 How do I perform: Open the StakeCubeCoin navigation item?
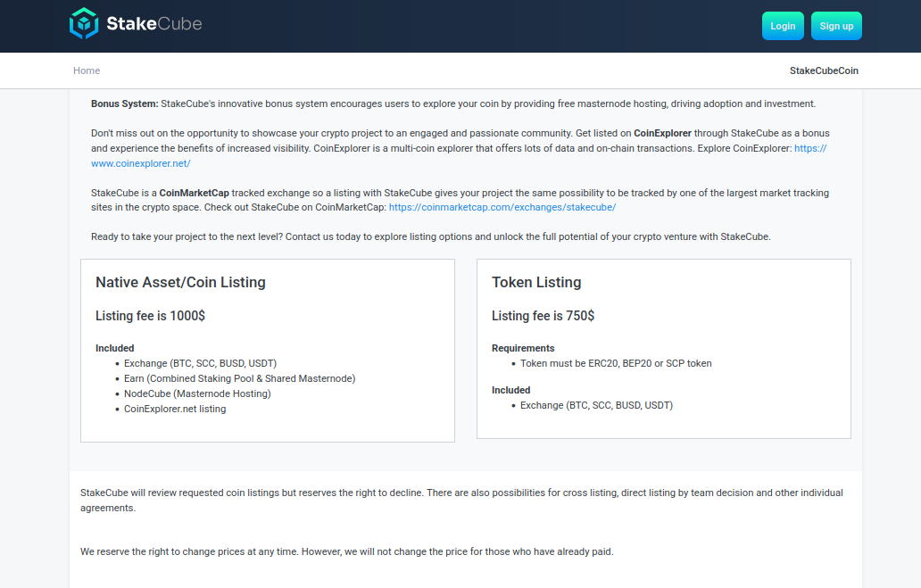(x=824, y=70)
